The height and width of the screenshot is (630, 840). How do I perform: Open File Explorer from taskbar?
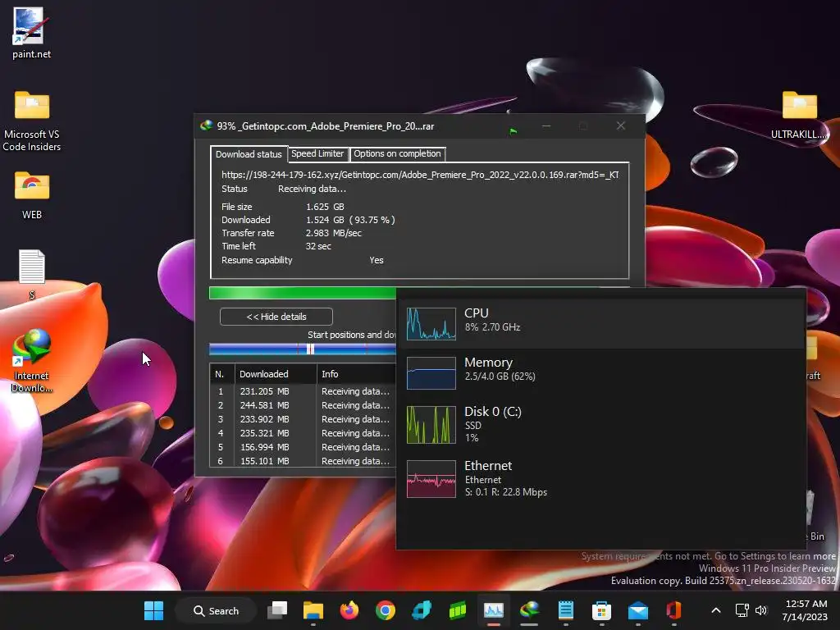313,610
